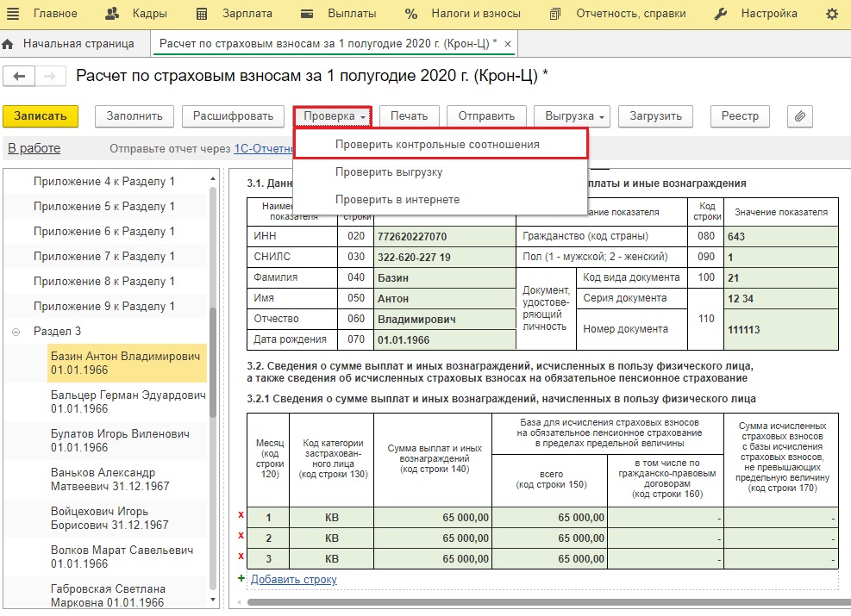
Task: Select Бальцер Герман Эдуардович in the list
Action: coord(126,401)
